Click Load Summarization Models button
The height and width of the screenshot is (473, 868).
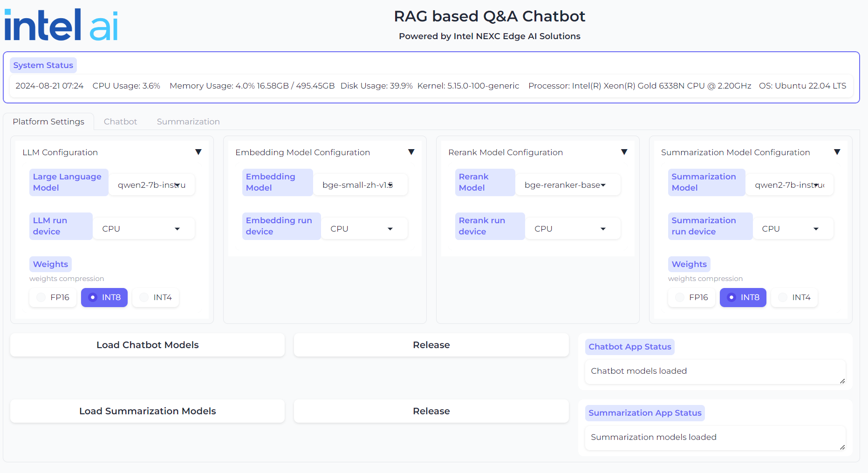point(147,411)
